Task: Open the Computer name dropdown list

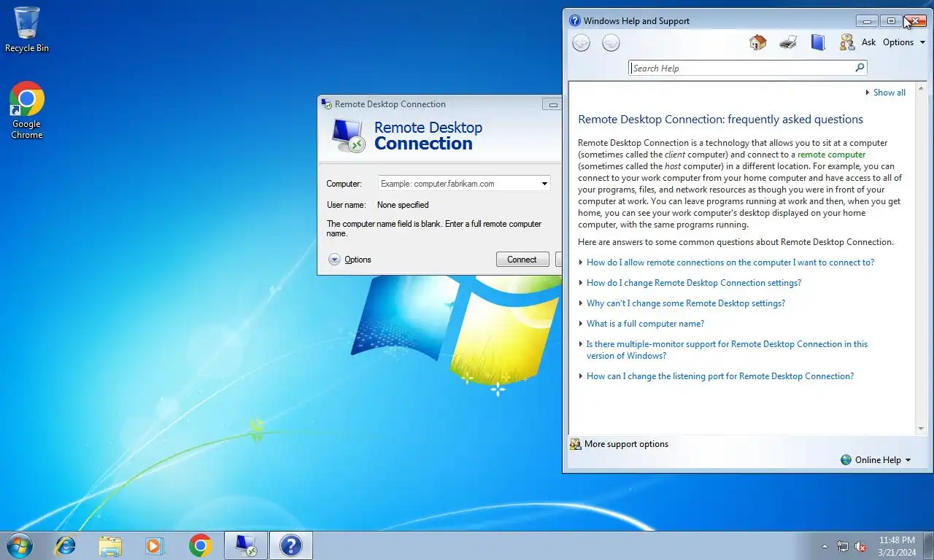Action: point(544,184)
